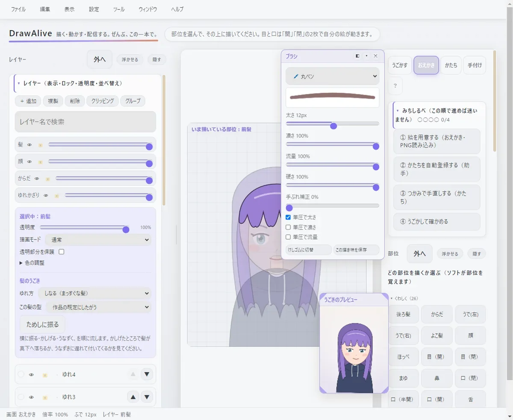
Task: Close the ブラシ floating panel
Action: pos(375,56)
